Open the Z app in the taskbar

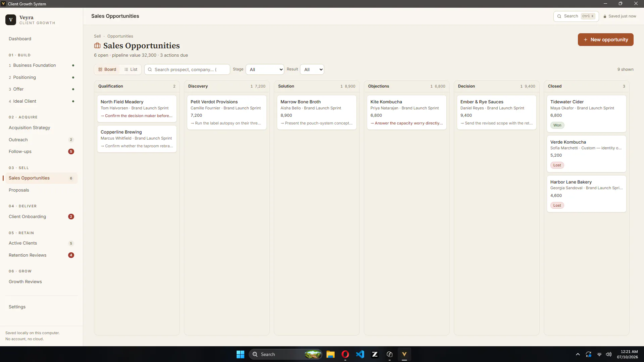click(x=375, y=354)
